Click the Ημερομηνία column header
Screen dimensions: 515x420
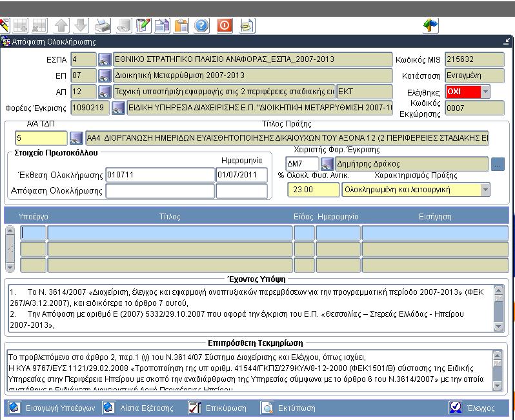(x=338, y=217)
